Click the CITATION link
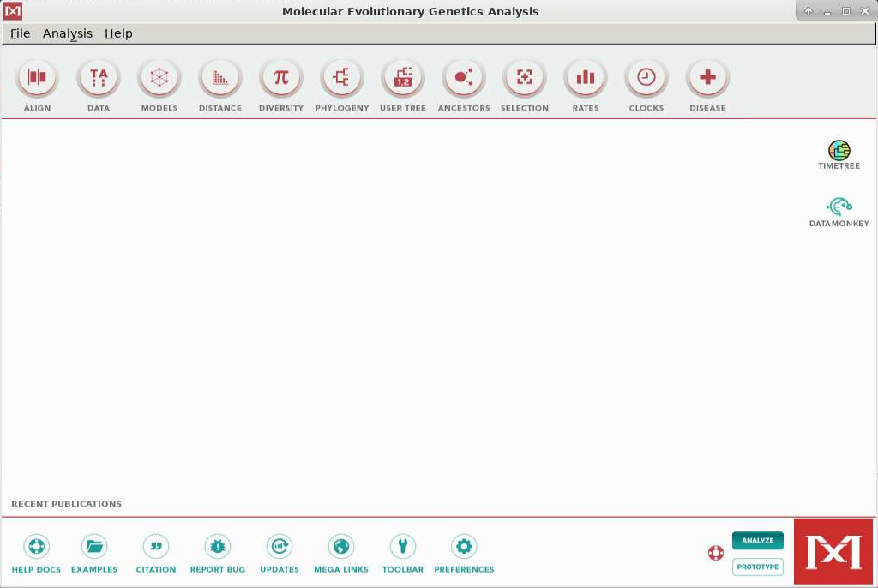Screen dimensions: 878x588 [x=155, y=544]
